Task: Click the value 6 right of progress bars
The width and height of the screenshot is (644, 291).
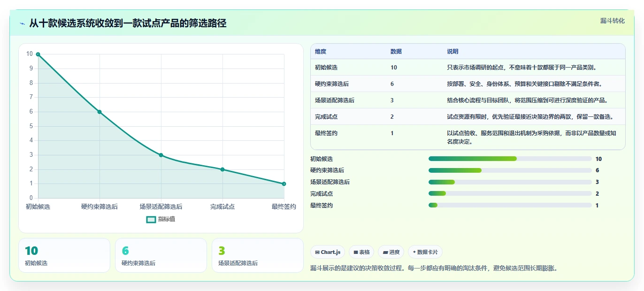Action: 597,170
